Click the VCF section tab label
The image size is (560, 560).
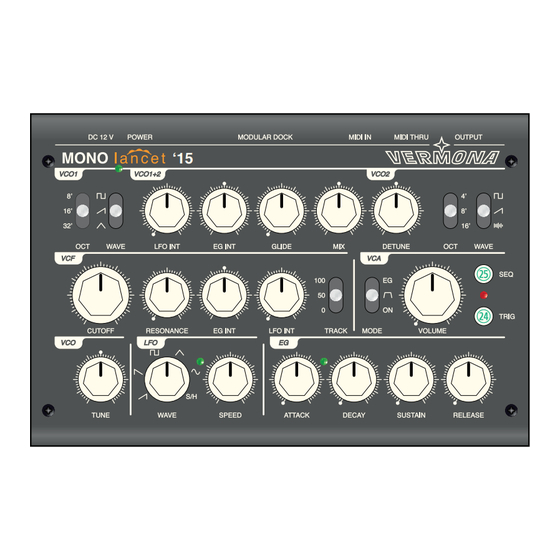(x=68, y=259)
